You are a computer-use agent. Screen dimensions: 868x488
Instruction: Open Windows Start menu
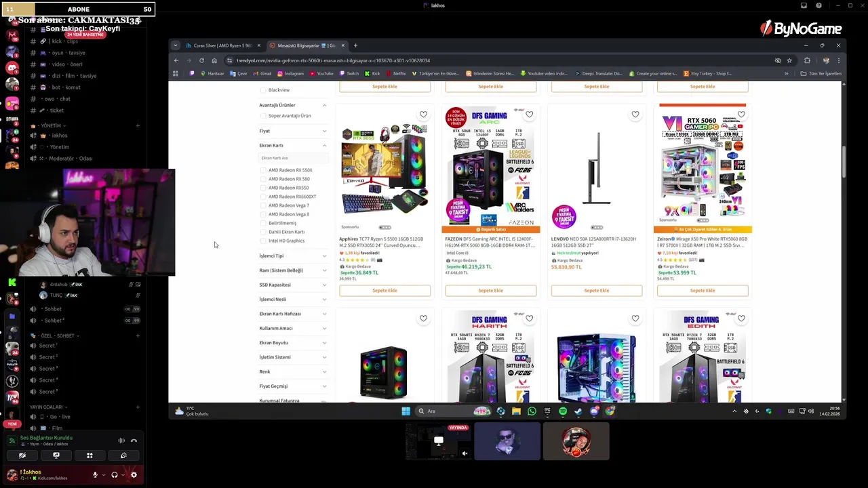[406, 411]
